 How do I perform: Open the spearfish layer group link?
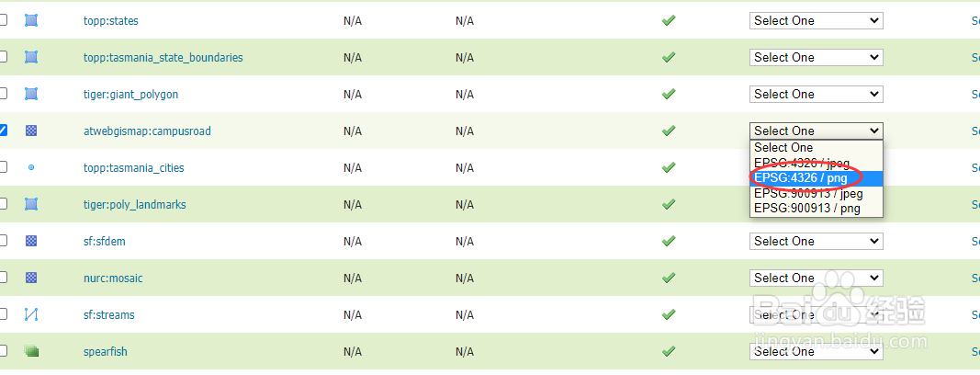tap(105, 351)
